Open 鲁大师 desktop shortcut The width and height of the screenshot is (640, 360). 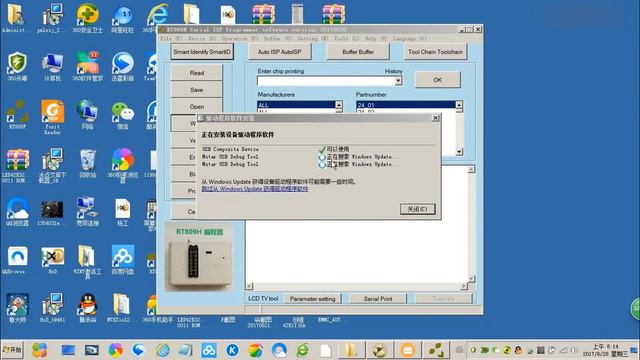pyautogui.click(x=17, y=307)
